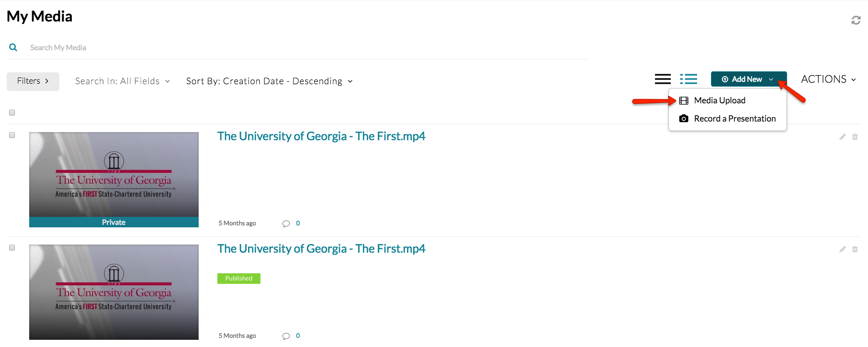Switch to collapsed list view icon
This screenshot has height=347, width=868.
(x=663, y=79)
